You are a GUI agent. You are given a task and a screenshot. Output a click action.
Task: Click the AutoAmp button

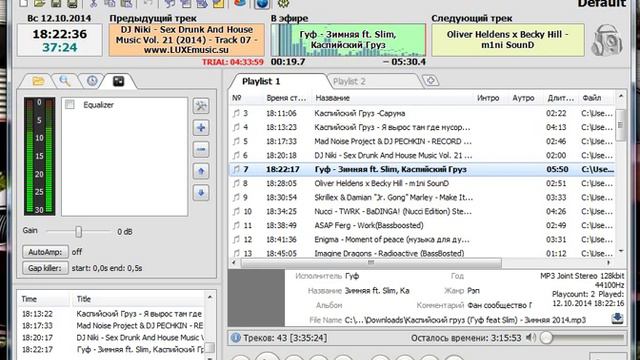click(45, 252)
